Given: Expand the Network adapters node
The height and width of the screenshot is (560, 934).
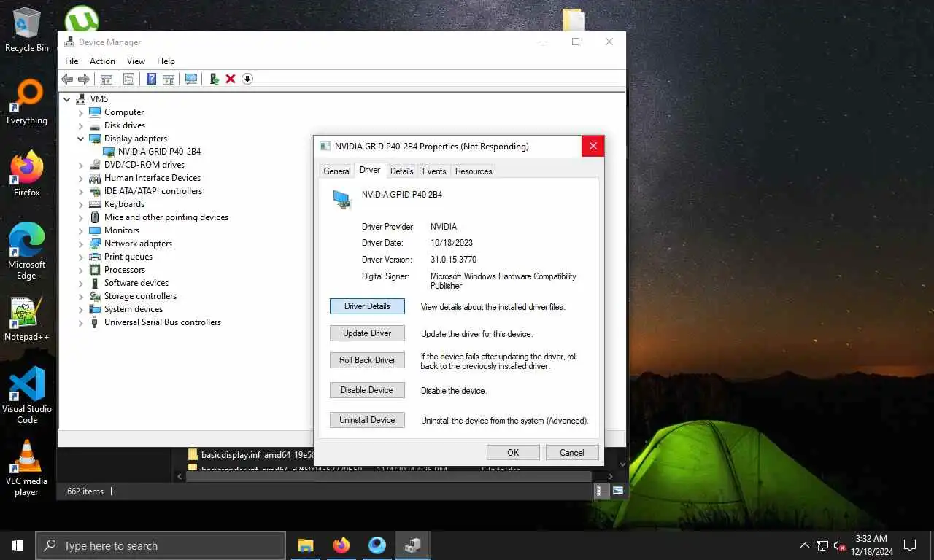Looking at the screenshot, I should pos(81,244).
